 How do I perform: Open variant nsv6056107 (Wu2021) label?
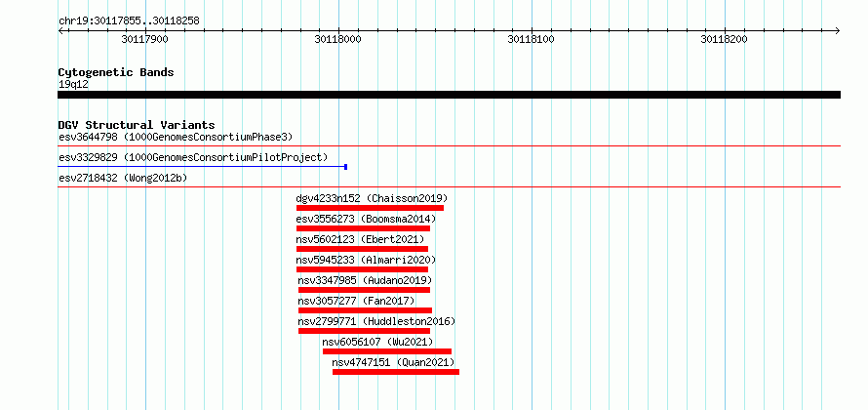[377, 342]
